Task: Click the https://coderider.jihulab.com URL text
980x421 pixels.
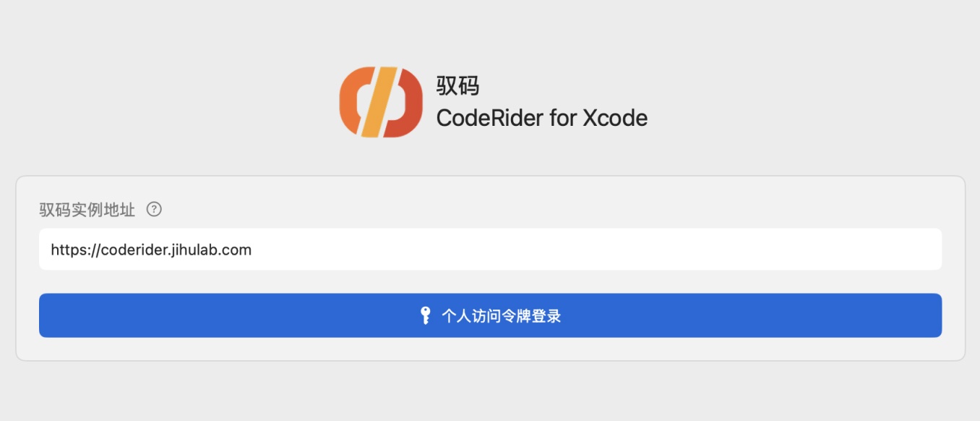Action: point(151,250)
